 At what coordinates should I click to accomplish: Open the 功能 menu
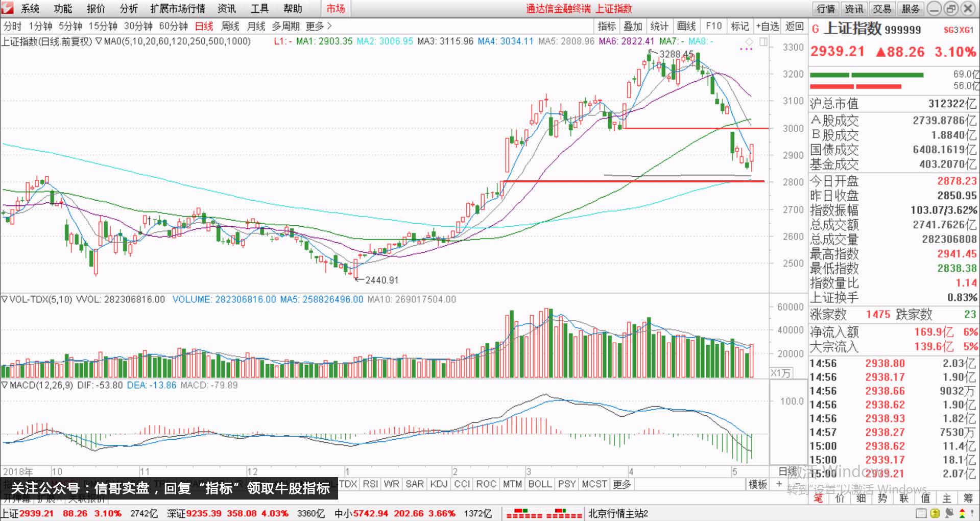[x=63, y=9]
